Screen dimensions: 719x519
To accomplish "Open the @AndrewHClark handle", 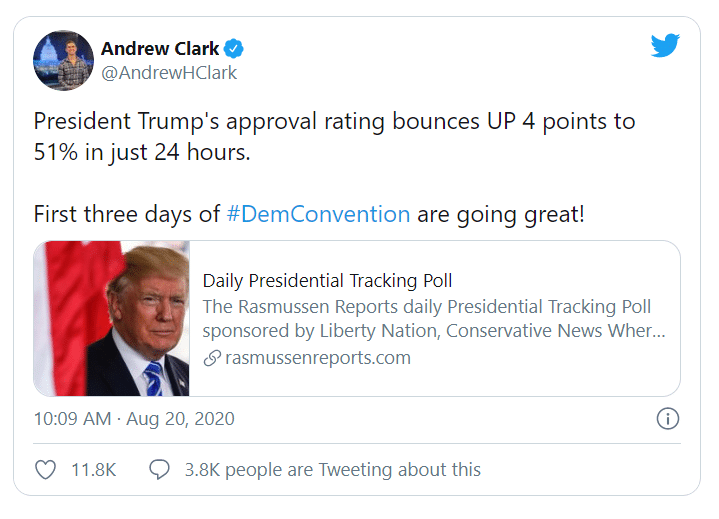I will pos(169,73).
